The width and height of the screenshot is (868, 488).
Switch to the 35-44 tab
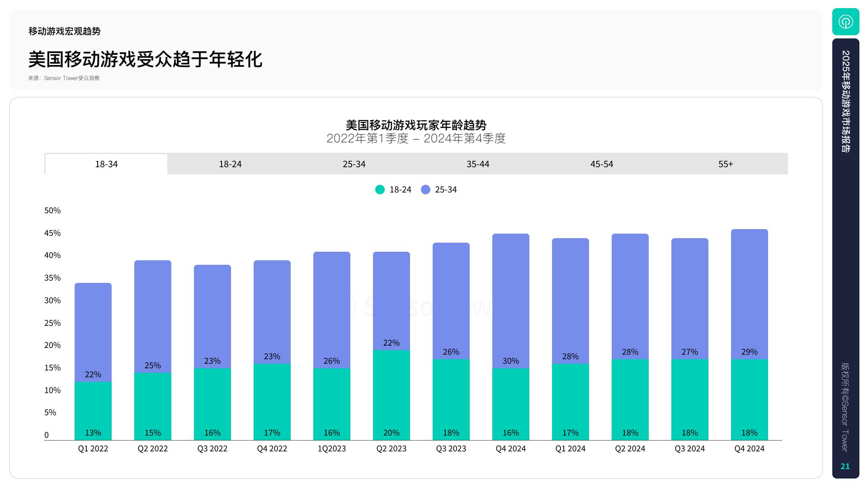tap(478, 164)
